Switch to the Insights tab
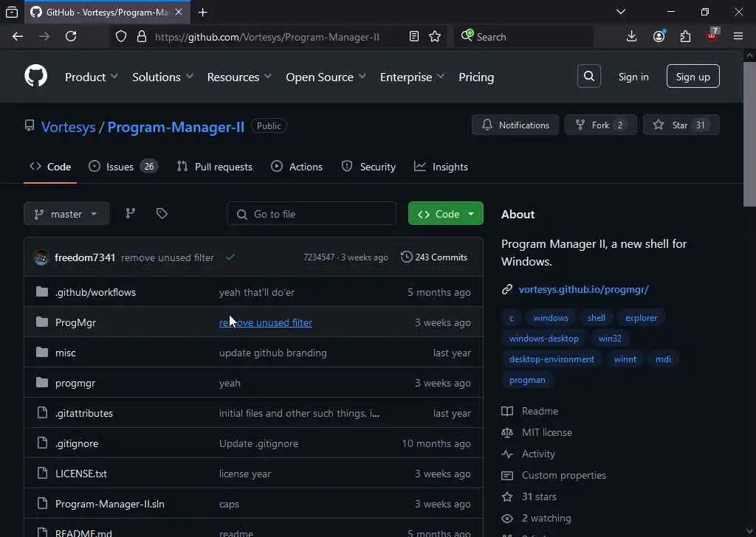This screenshot has width=756, height=537. point(441,167)
